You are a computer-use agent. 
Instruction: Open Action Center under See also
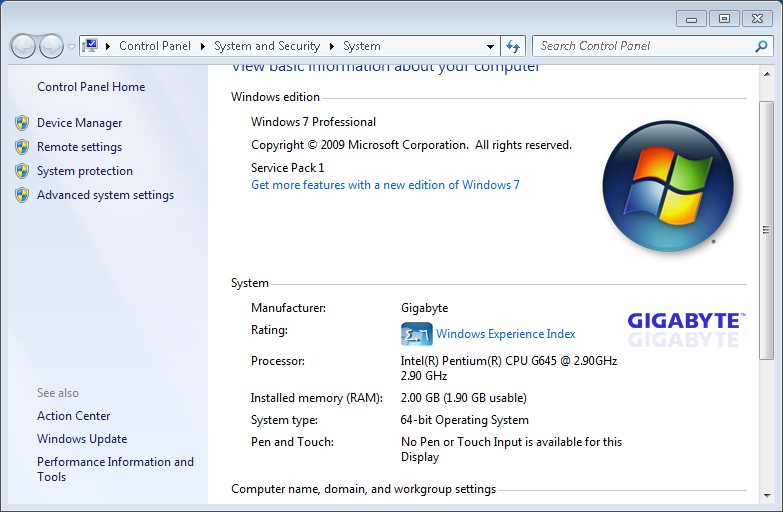click(73, 416)
